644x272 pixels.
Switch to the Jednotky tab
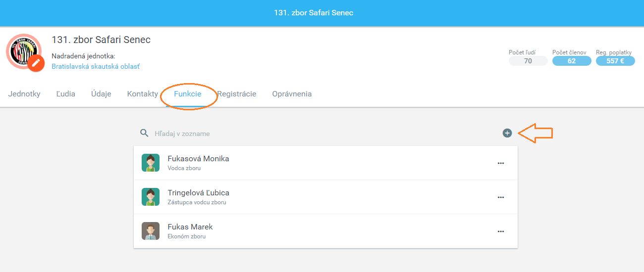tap(24, 94)
